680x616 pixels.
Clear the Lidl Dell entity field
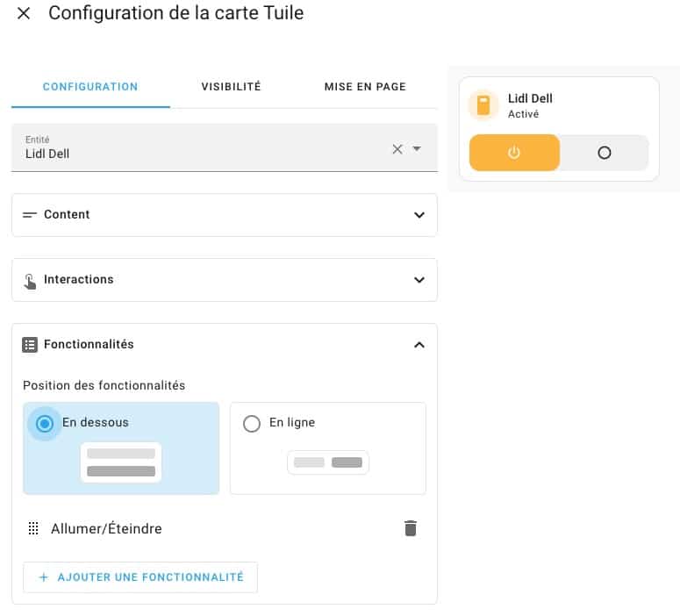coord(397,149)
